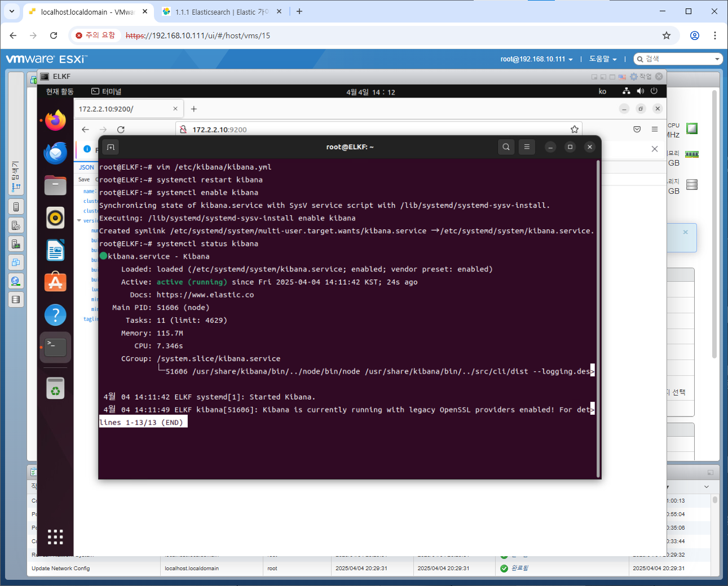Close the blue ESXi notification box
Screen dimensions: 728x586
(x=686, y=232)
